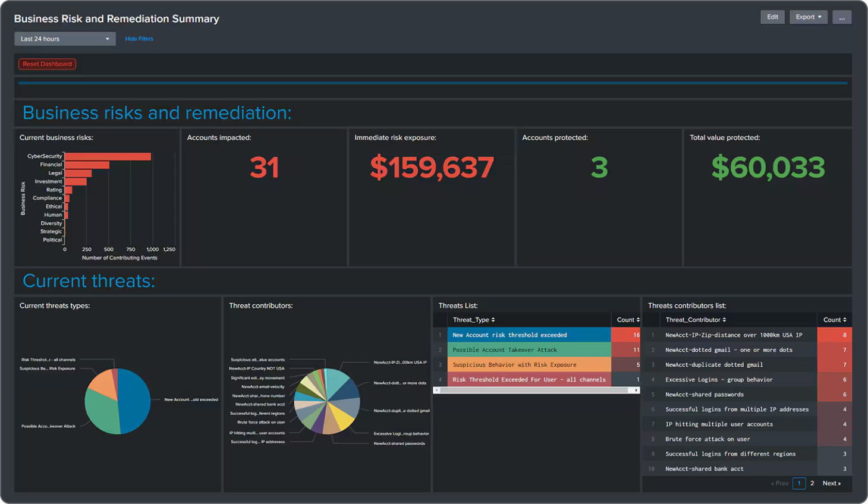Sort the Threats List by Threat_Type column
Viewport: 868px width, 504px height.
(x=474, y=320)
